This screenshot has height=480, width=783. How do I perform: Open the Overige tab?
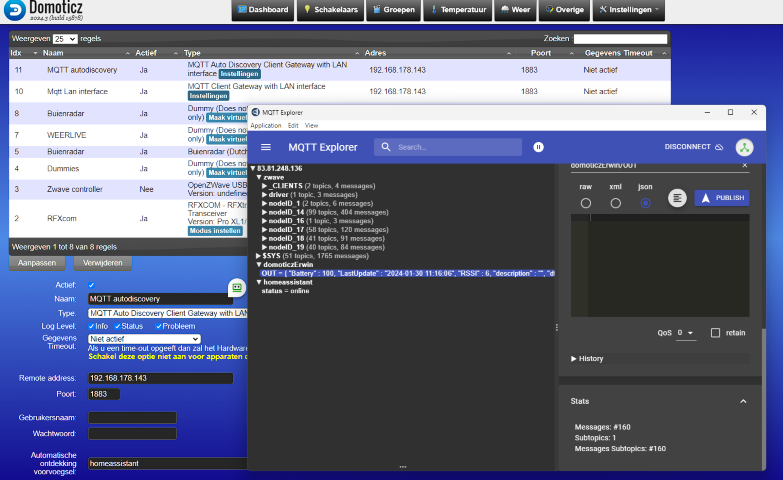(564, 10)
